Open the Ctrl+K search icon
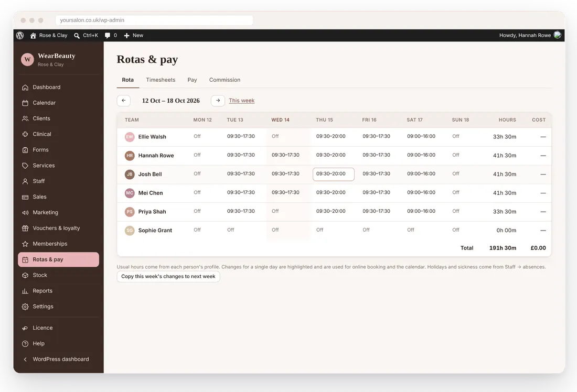Screen dimensions: 577x392 point(77,36)
